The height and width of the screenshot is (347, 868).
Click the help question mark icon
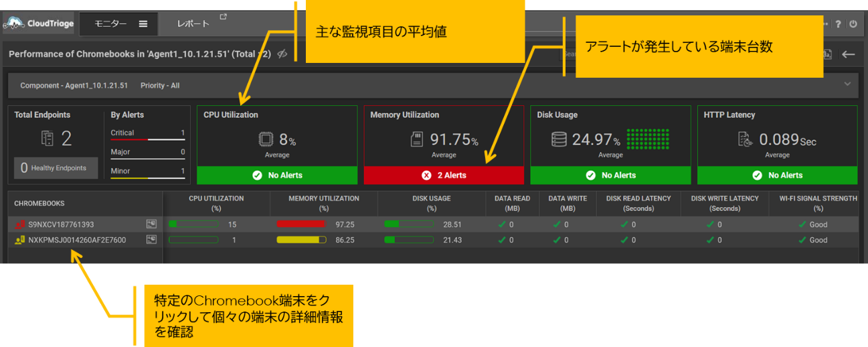point(838,24)
